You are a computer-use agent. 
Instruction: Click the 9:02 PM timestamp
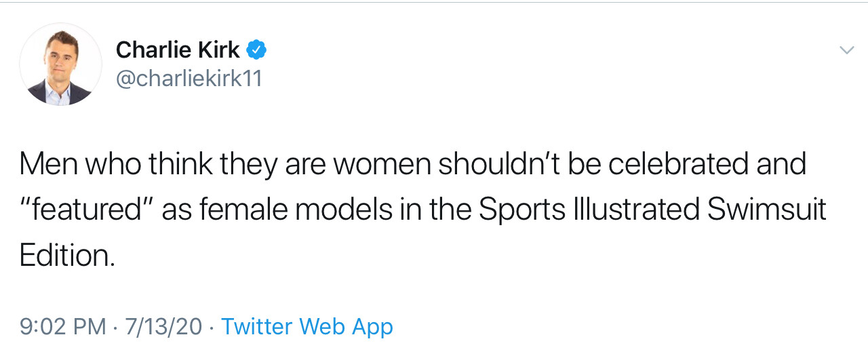(63, 326)
